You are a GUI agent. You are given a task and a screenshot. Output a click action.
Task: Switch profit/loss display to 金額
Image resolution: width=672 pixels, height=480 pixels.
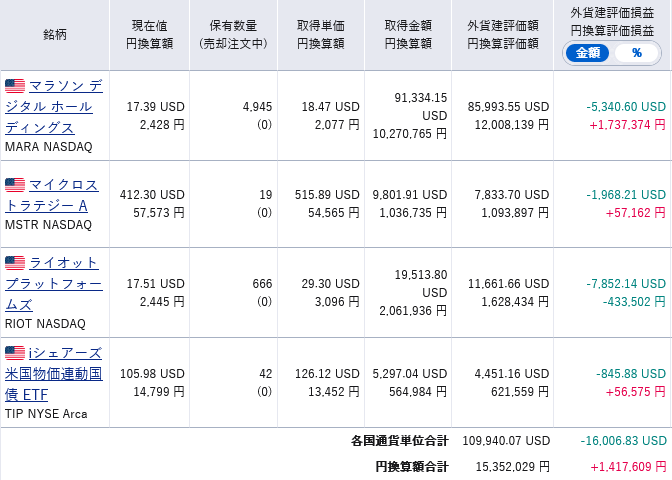pos(587,52)
